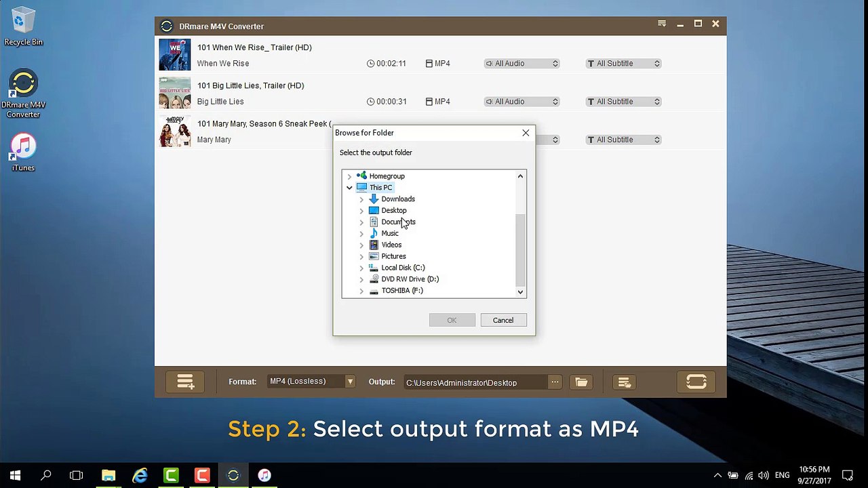Click the taskbar clock showing 10:56 PM

814,475
